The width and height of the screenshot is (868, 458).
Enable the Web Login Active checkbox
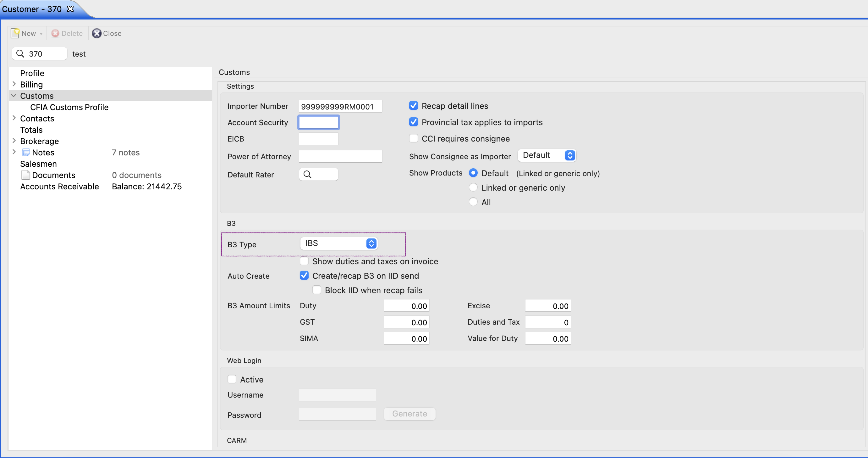232,379
